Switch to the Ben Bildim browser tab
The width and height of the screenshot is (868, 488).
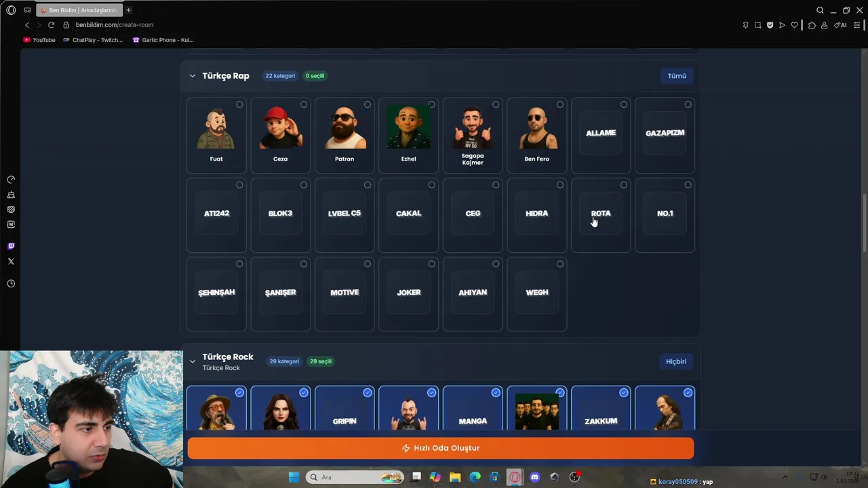pyautogui.click(x=80, y=10)
